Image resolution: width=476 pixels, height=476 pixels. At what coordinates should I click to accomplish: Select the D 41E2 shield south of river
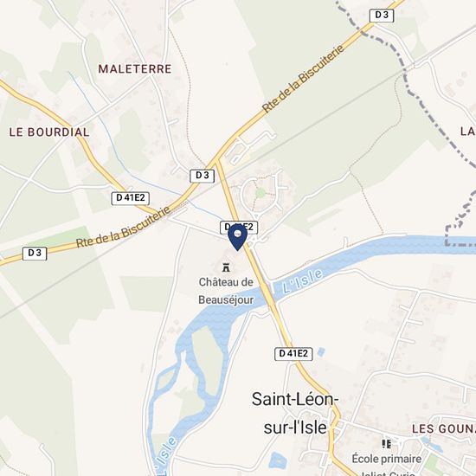click(293, 354)
